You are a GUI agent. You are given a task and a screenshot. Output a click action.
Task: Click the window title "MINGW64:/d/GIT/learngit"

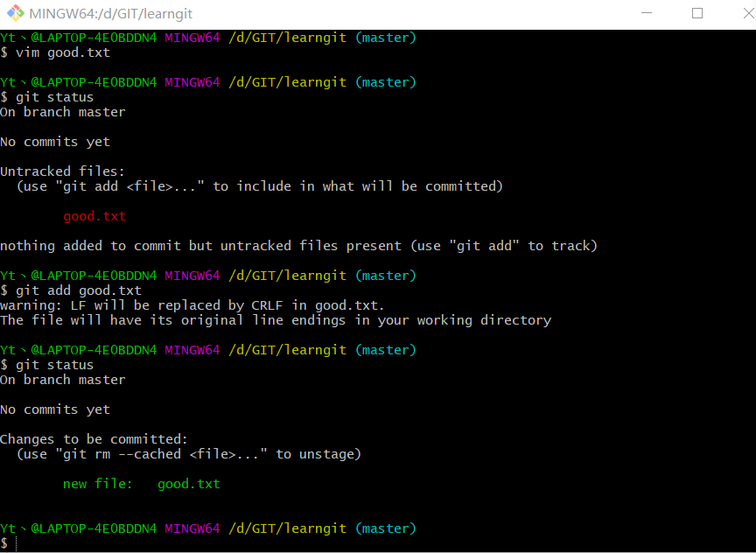pos(111,13)
